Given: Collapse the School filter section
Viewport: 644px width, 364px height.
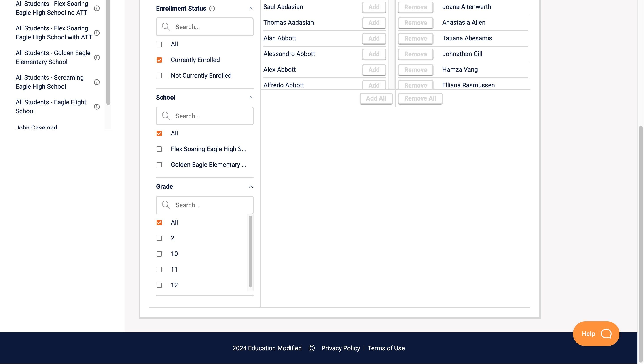Looking at the screenshot, I should click(x=251, y=98).
